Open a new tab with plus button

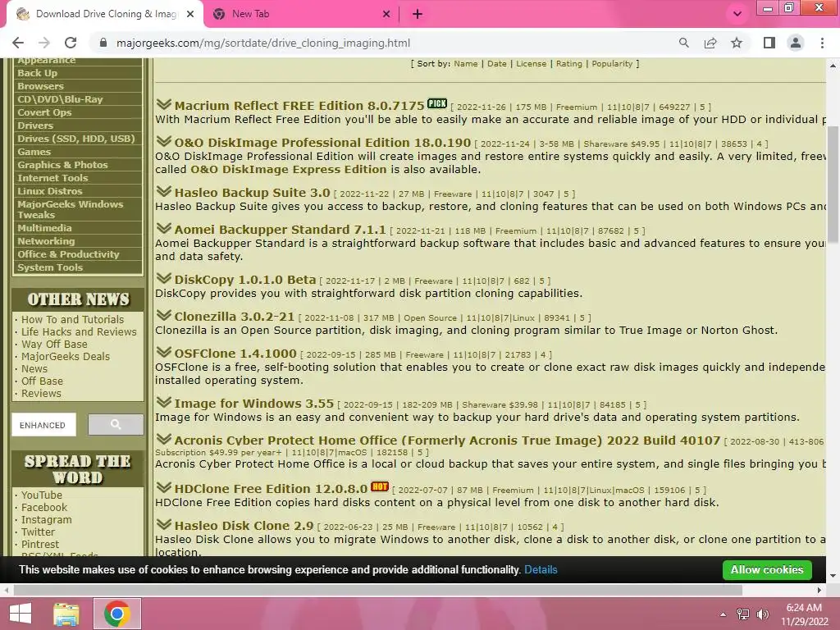[418, 14]
